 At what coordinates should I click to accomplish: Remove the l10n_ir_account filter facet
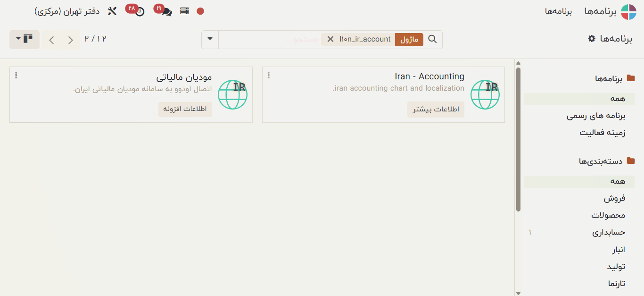pos(330,39)
